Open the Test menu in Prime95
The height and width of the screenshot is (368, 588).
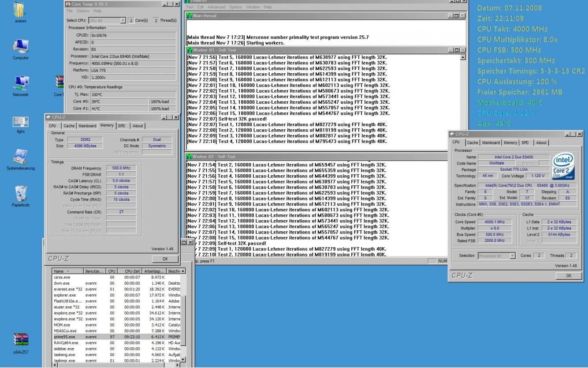tap(190, 7)
